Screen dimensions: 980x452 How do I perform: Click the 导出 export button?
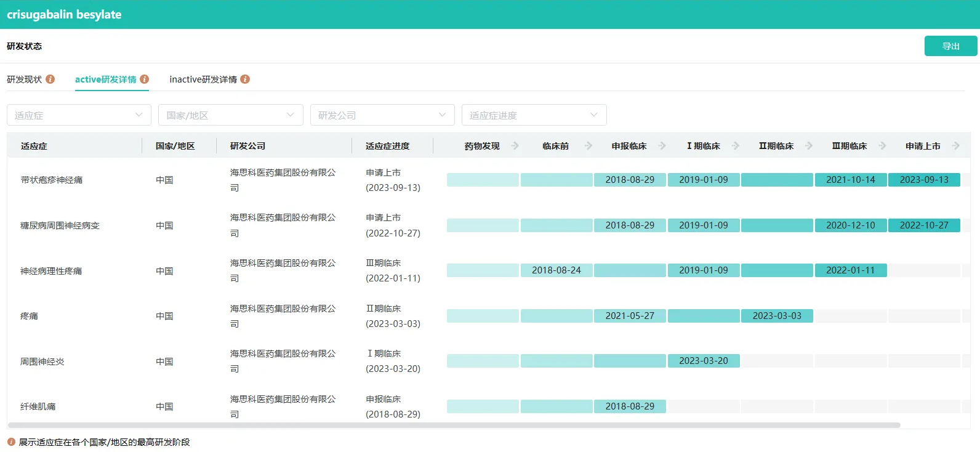tap(950, 46)
